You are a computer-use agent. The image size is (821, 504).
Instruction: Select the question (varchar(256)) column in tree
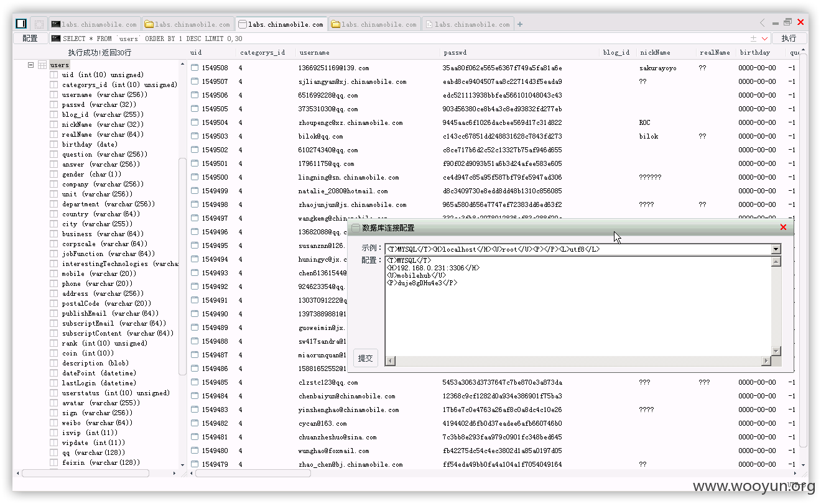tap(103, 154)
